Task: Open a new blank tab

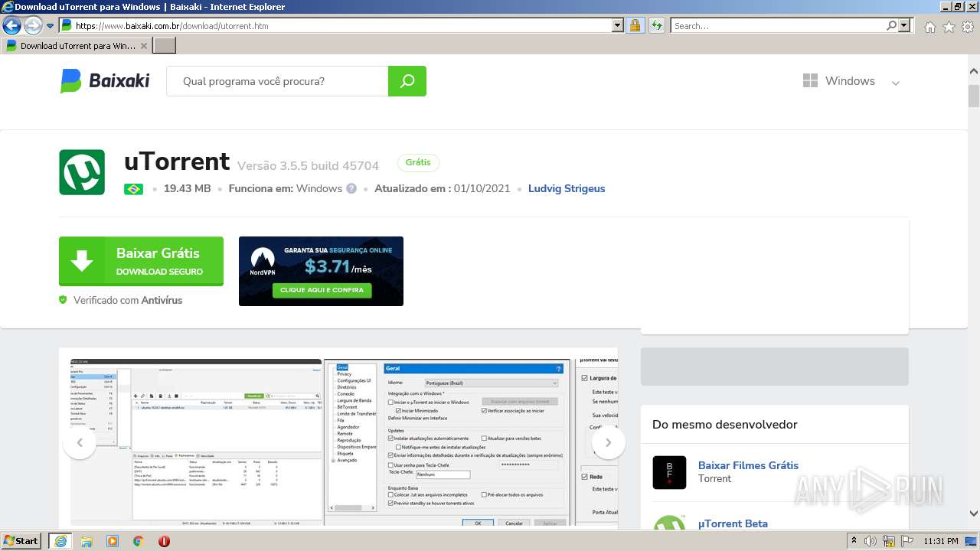Action: click(165, 46)
